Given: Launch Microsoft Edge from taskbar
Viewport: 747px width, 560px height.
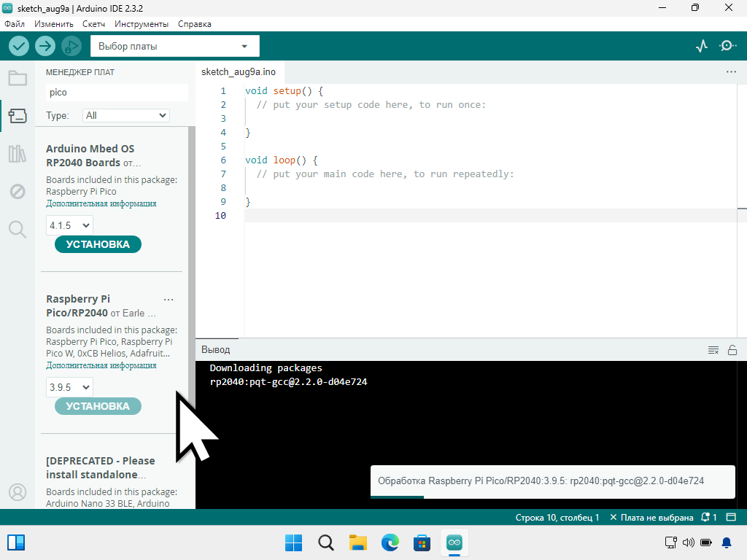Looking at the screenshot, I should (390, 542).
